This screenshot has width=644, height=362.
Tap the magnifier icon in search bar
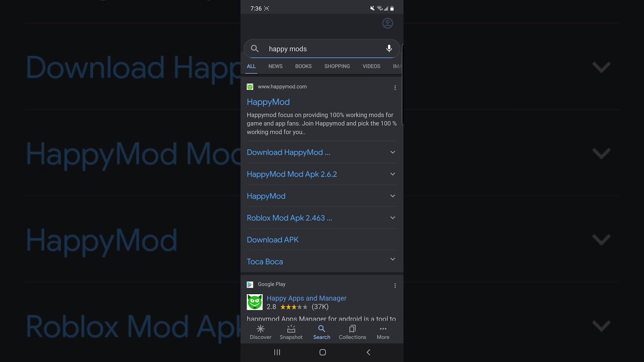[x=255, y=49]
